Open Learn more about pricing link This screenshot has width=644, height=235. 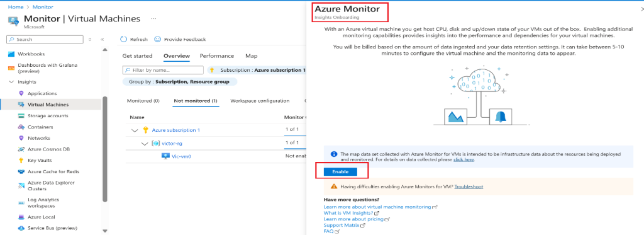click(x=353, y=219)
